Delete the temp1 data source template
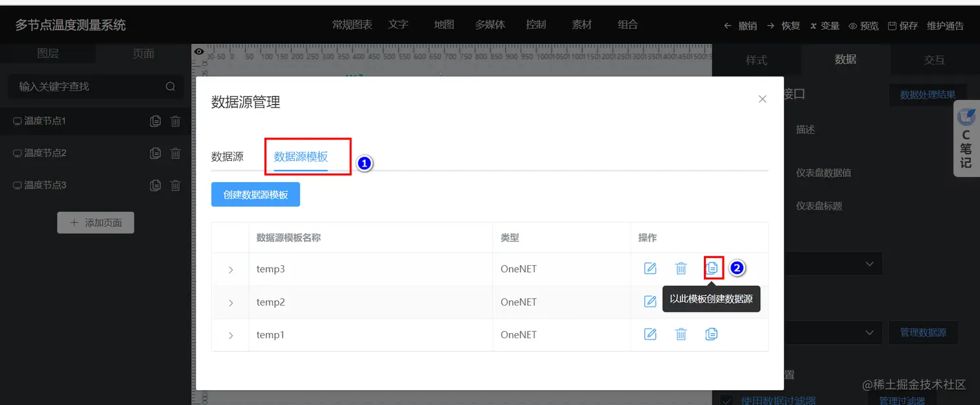 tap(681, 334)
